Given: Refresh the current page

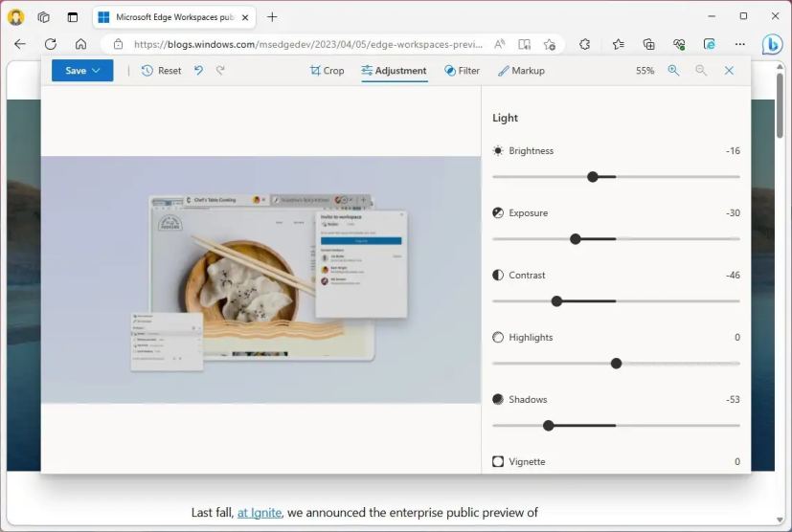Looking at the screenshot, I should [x=51, y=44].
